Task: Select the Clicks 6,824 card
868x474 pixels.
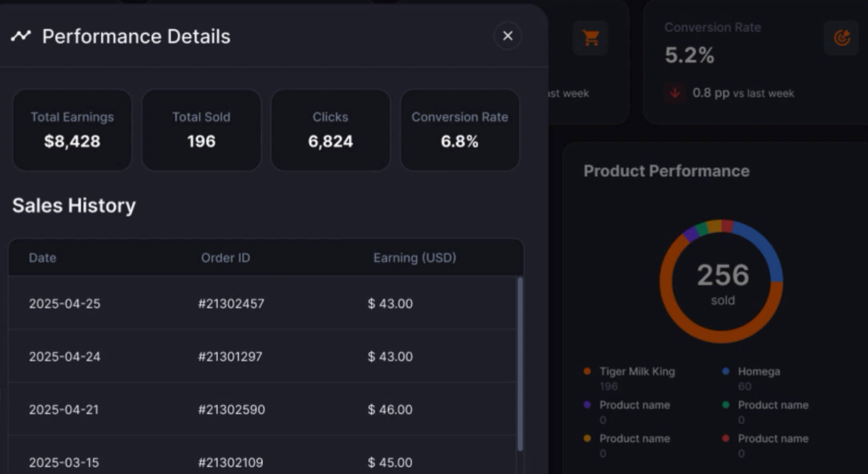Action: 330,130
